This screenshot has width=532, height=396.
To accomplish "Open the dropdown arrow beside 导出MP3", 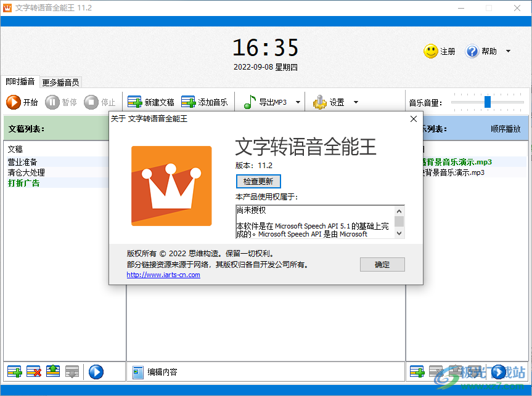I will pyautogui.click(x=298, y=102).
